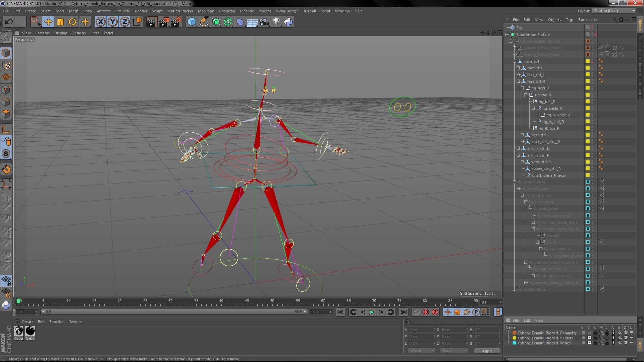Toggle X axis lock
The width and height of the screenshot is (644, 362).
coord(100,22)
